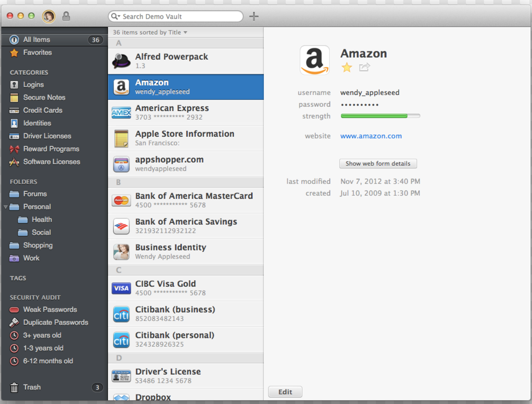Click the Show web form details button
Viewport: 532px width, 404px height.
378,163
